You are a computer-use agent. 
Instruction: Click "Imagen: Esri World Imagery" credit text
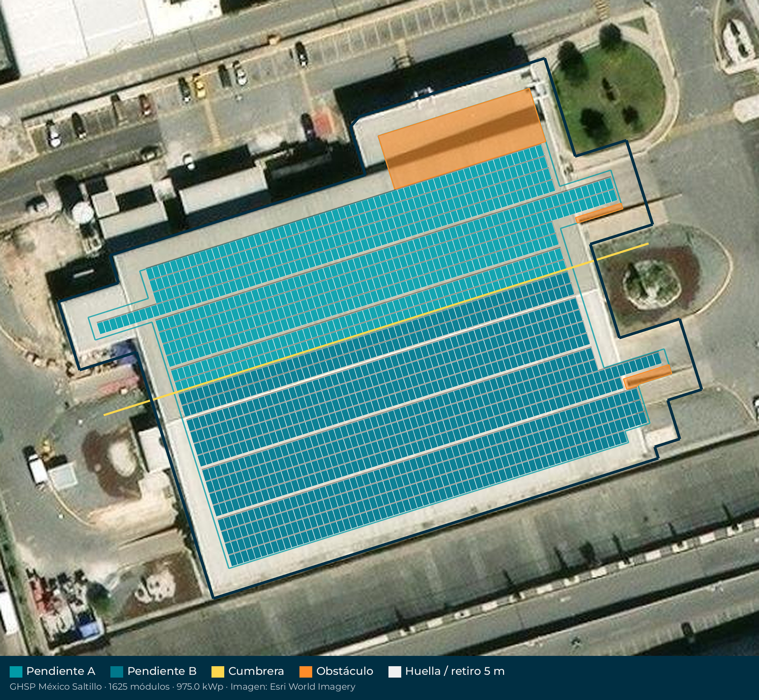[x=293, y=687]
